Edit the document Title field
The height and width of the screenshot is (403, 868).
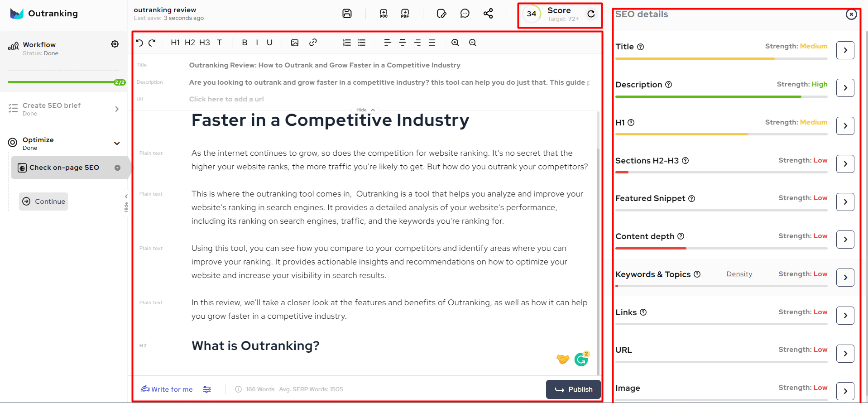[x=325, y=65]
